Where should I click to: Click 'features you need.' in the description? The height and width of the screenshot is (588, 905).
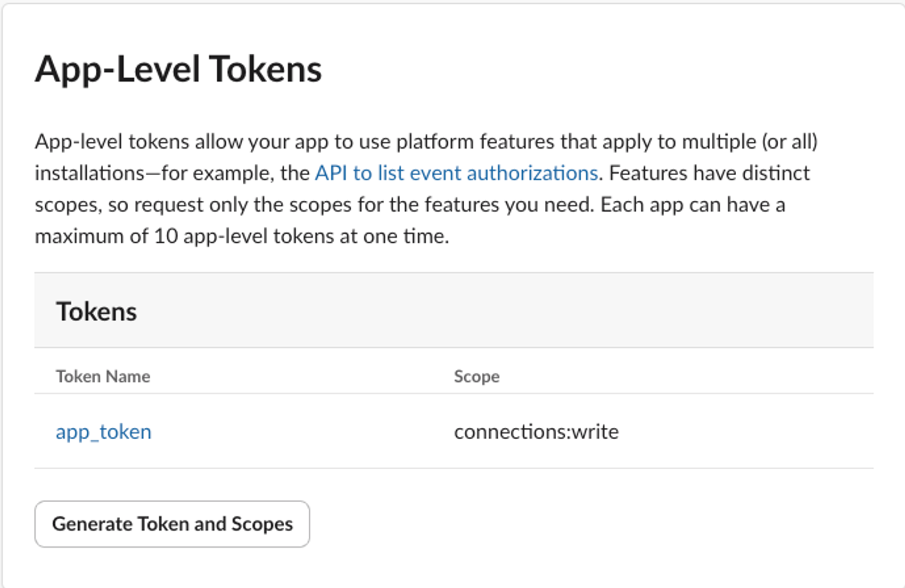(x=509, y=205)
